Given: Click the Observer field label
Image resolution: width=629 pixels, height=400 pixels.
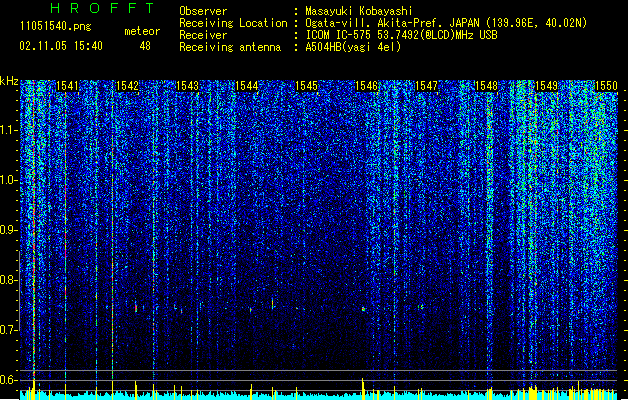Looking at the screenshot, I should pyautogui.click(x=203, y=11).
